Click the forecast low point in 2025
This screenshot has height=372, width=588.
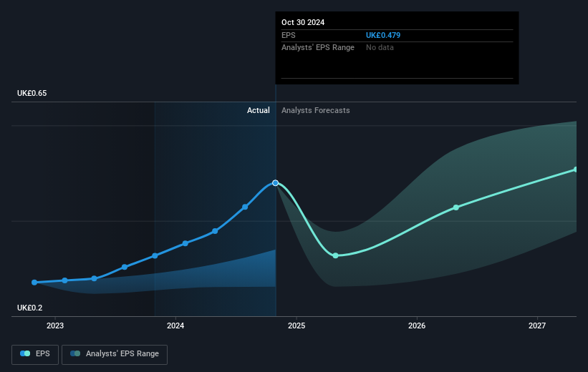(336, 255)
